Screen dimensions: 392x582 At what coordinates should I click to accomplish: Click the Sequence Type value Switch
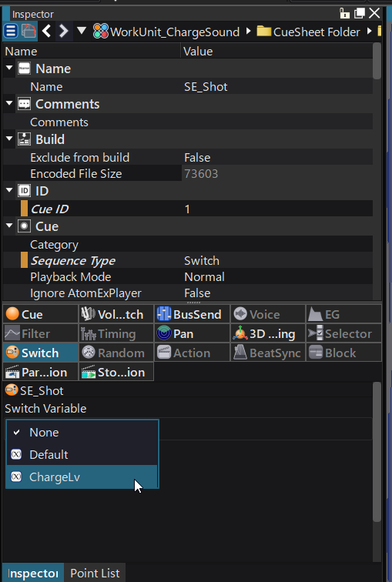click(x=202, y=260)
